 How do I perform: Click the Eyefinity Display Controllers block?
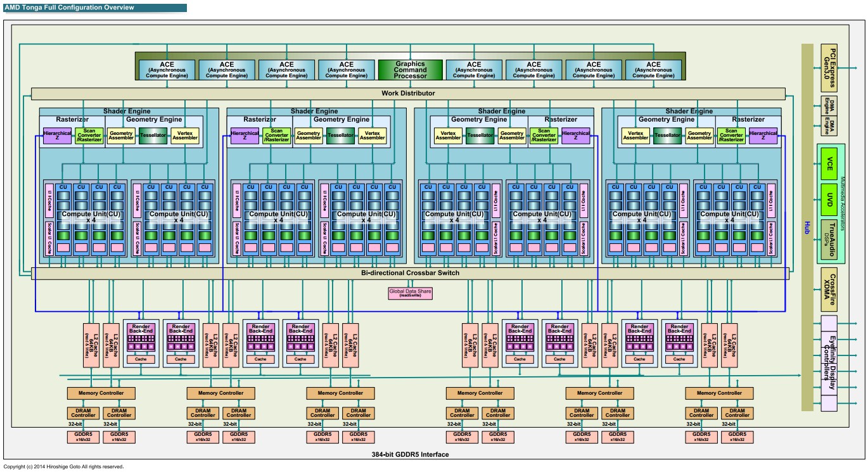point(828,364)
